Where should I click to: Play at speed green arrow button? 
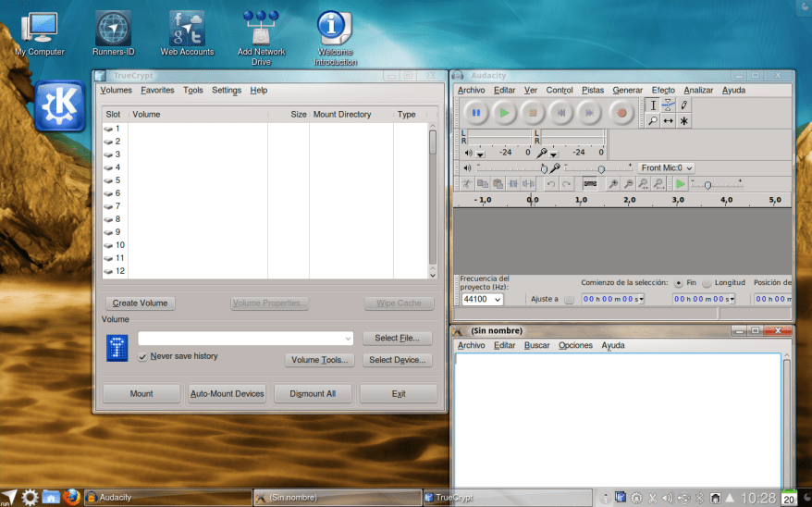(681, 184)
